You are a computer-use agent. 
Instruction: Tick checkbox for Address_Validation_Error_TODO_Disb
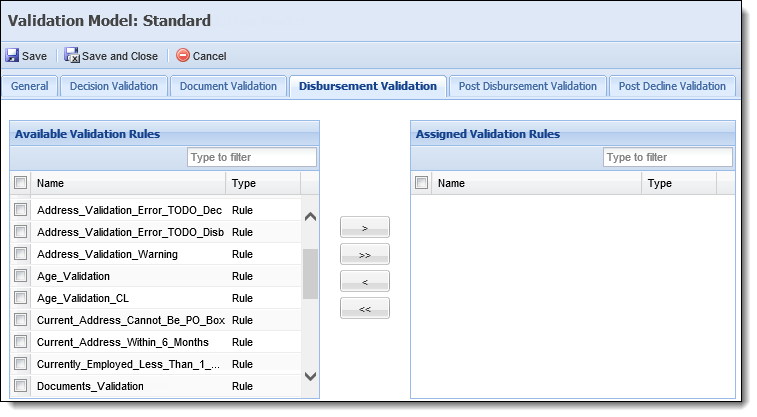20,232
